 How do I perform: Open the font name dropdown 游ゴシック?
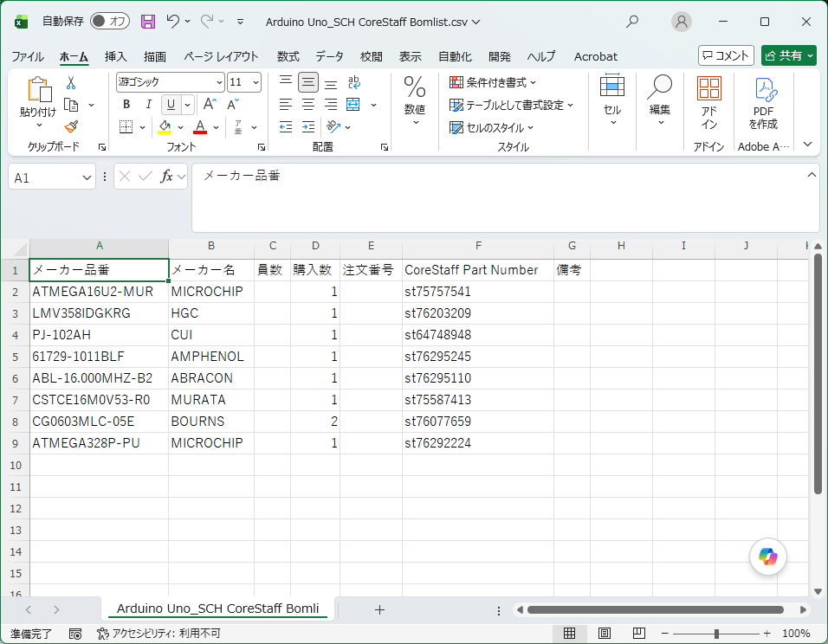pos(170,82)
